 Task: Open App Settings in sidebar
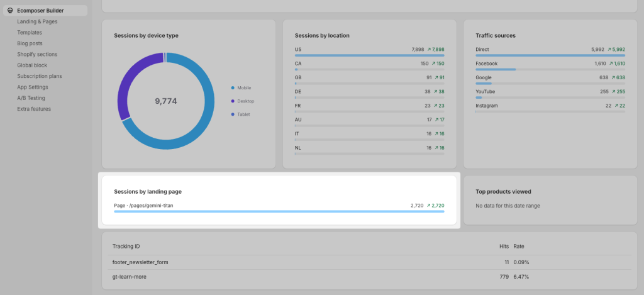[33, 87]
